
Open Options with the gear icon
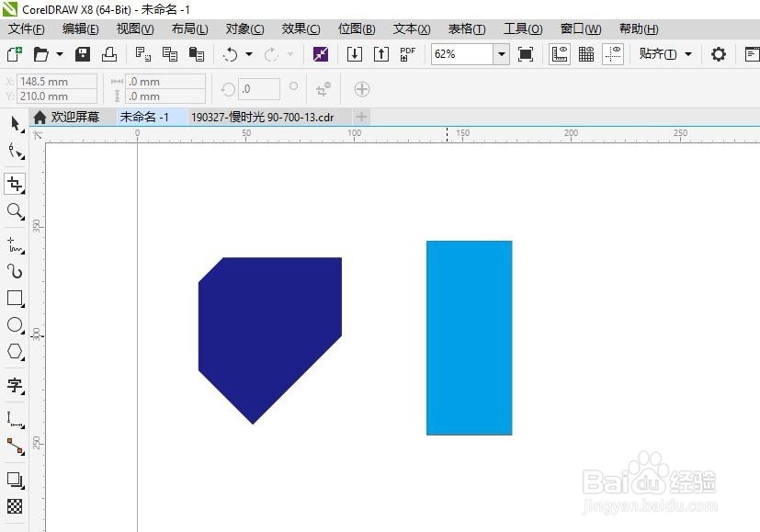pyautogui.click(x=719, y=54)
